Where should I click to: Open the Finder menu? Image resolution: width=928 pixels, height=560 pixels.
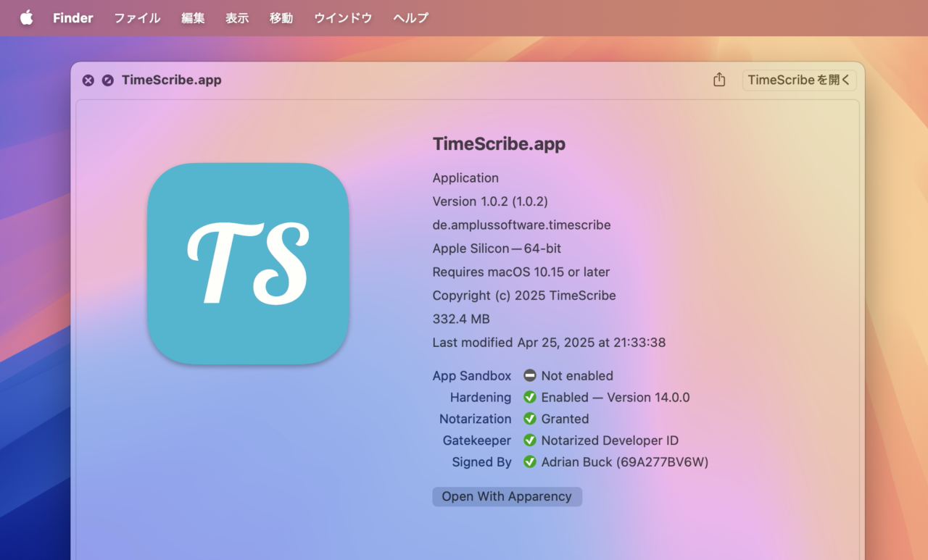(x=72, y=18)
